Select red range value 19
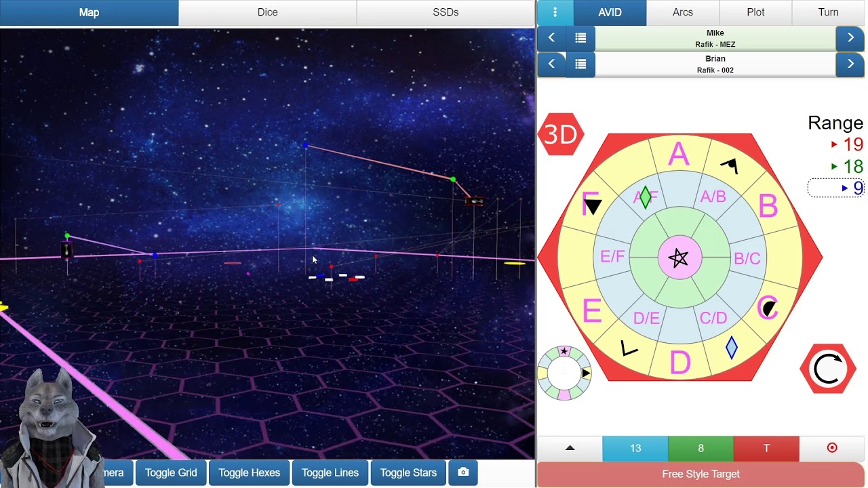The width and height of the screenshot is (868, 488). (x=847, y=144)
